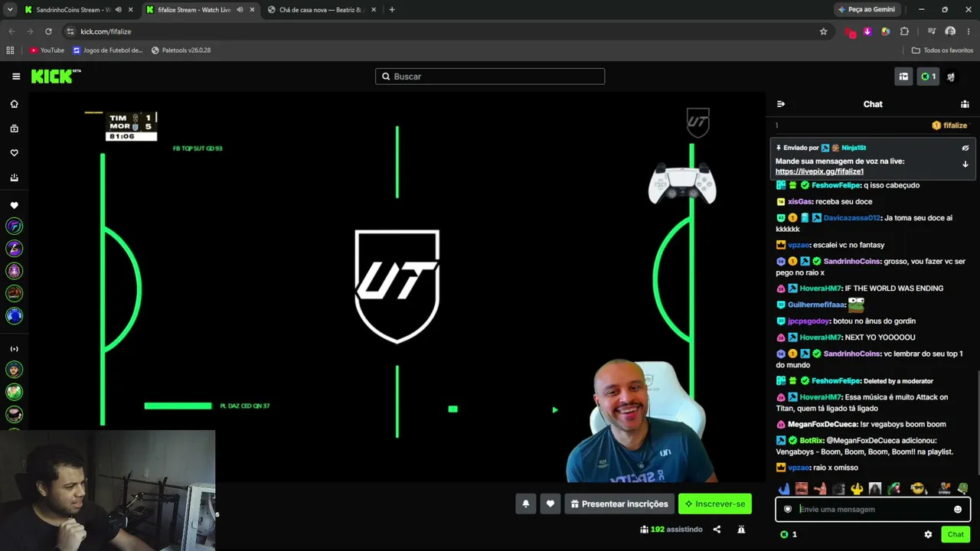980x551 pixels.
Task: Focus the Envie uma mensagem chat input
Action: (873, 510)
